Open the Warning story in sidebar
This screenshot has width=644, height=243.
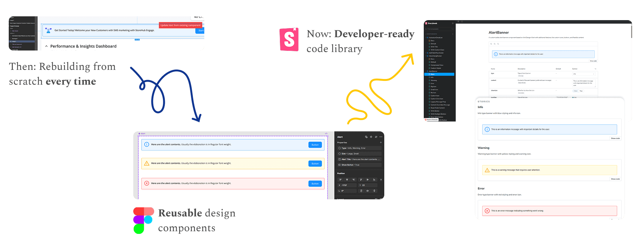433,80
